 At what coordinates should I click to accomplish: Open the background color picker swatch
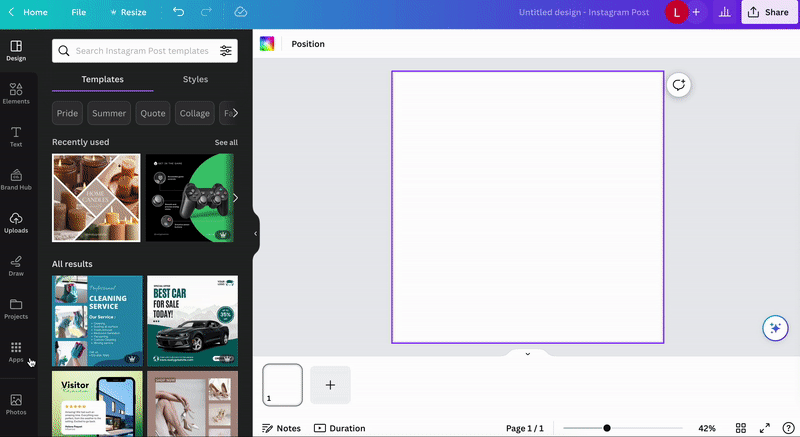click(x=267, y=44)
